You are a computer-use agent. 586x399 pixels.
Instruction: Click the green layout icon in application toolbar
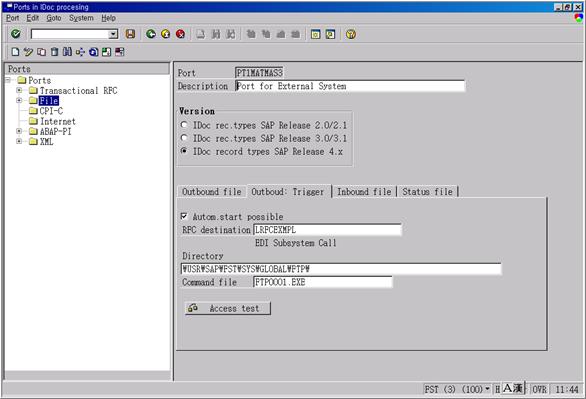(x=107, y=52)
